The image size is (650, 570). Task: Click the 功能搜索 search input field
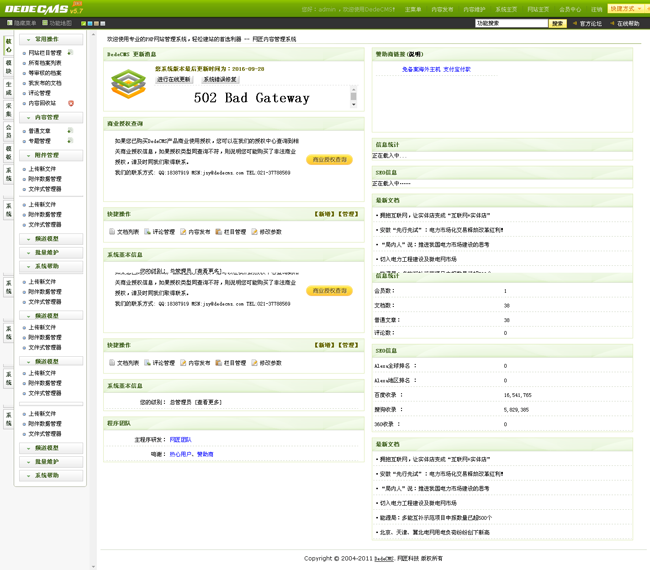coord(510,23)
